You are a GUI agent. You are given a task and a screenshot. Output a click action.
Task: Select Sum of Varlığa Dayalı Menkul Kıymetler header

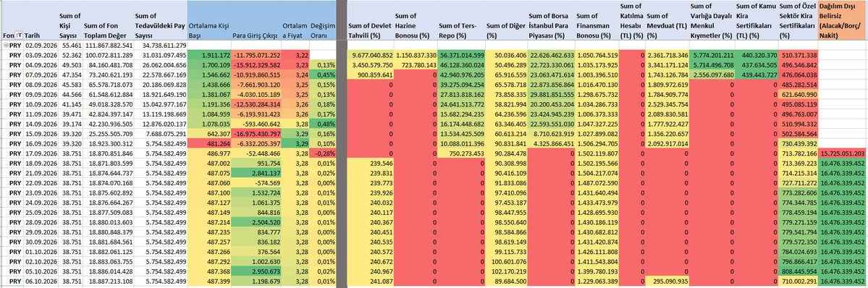712,21
